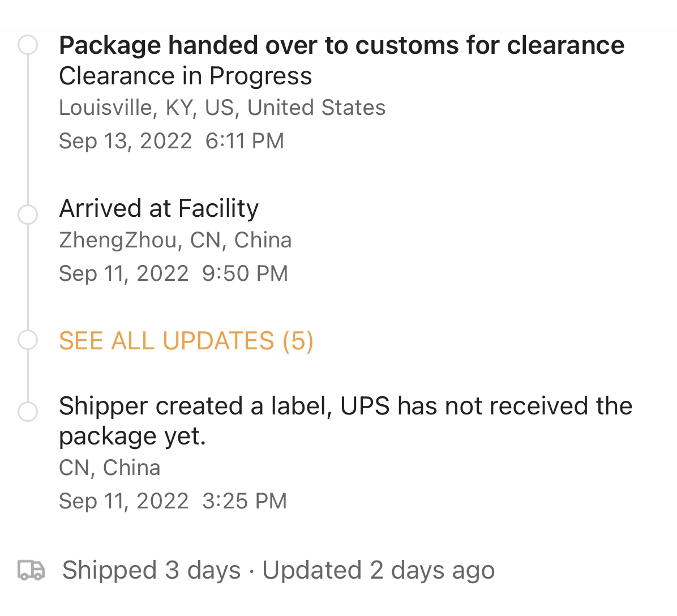Click the timeline dot beside See All Updates
Screen dimensions: 677x616
pos(28,340)
